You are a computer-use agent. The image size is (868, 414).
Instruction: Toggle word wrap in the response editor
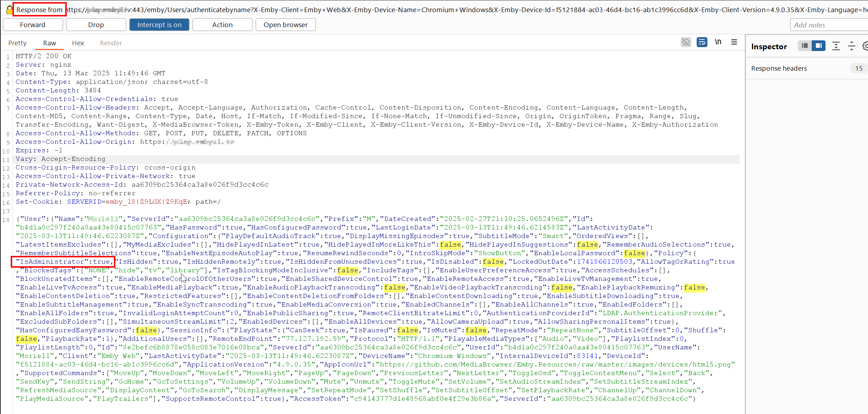click(x=702, y=42)
